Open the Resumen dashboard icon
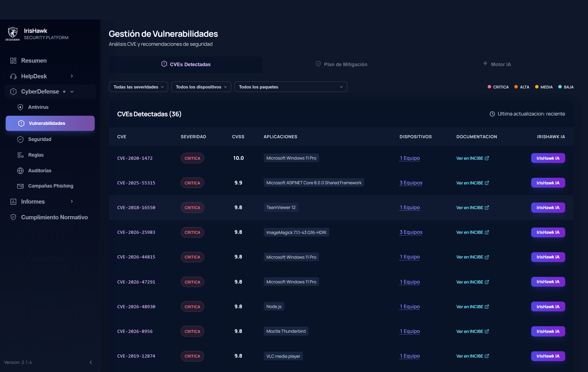This screenshot has width=588, height=372. coord(13,61)
